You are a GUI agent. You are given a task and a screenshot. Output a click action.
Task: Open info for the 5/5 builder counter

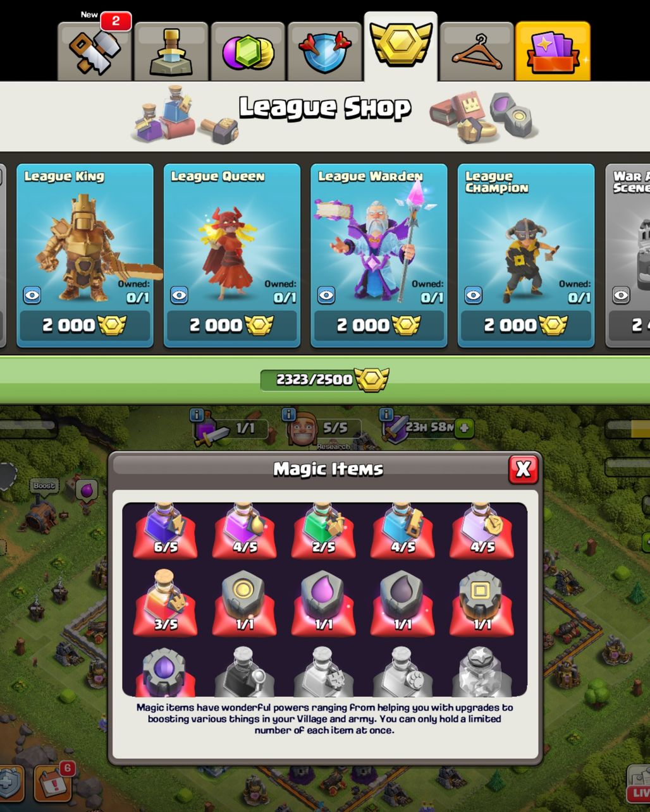(x=289, y=415)
